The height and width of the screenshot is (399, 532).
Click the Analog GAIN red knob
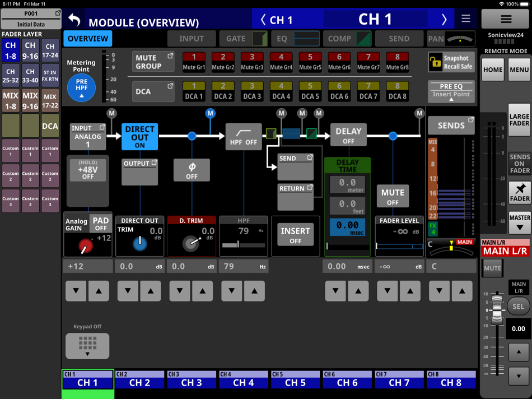pyautogui.click(x=85, y=245)
